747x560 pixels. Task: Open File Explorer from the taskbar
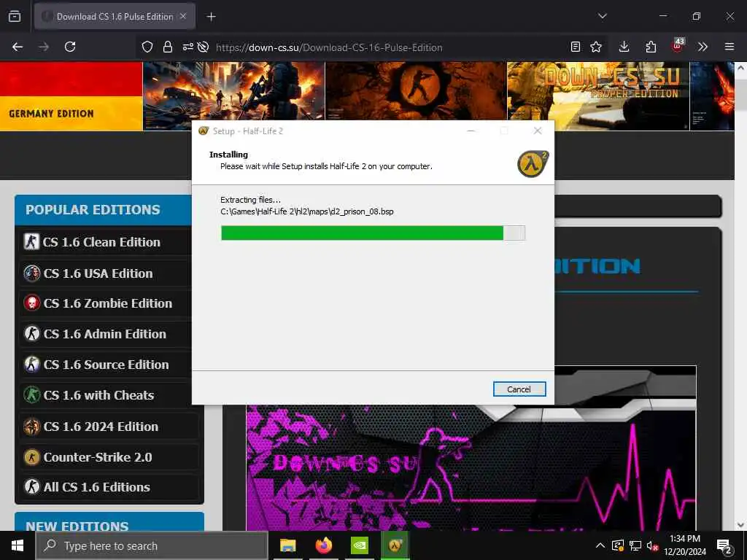click(287, 545)
